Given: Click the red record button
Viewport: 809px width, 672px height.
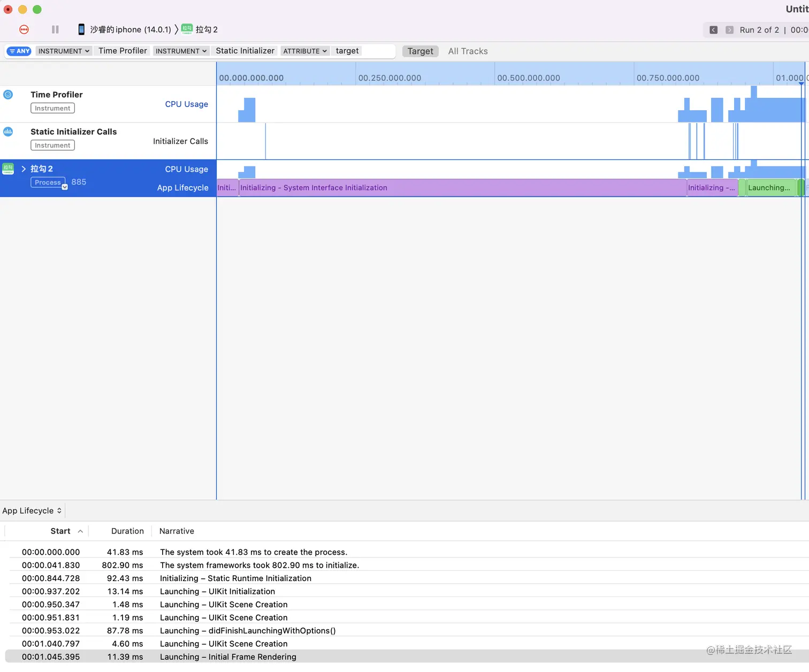Looking at the screenshot, I should pyautogui.click(x=24, y=29).
